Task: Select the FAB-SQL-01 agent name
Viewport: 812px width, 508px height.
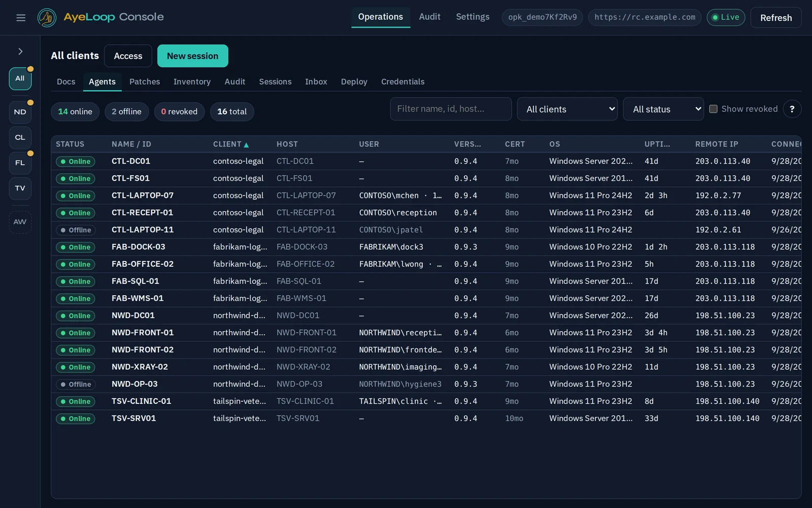Action: (x=135, y=281)
